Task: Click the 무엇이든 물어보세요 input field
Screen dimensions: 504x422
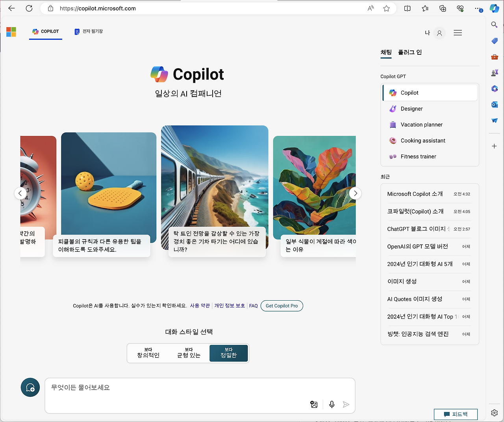Action: pyautogui.click(x=157, y=387)
